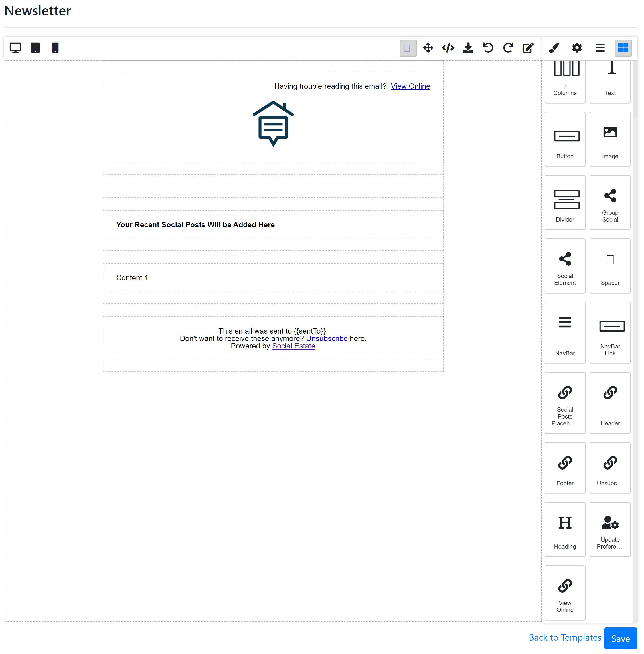The image size is (644, 654).
Task: Save the newsletter template
Action: (620, 638)
